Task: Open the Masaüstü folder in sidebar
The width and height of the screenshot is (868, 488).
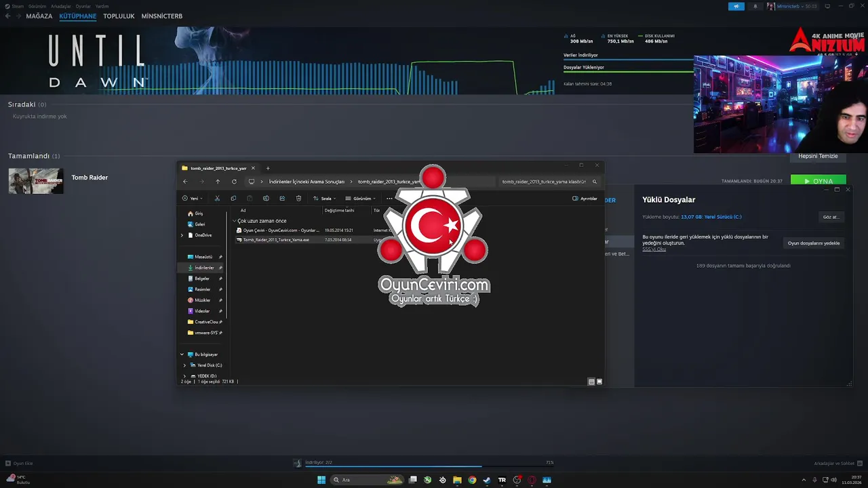Action: pos(202,257)
